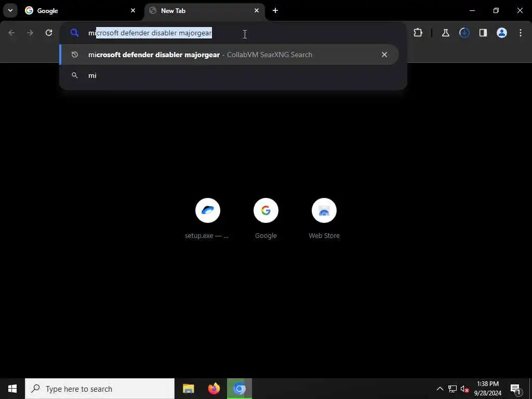Screen dimensions: 532x399
Task: Select the New Tab tab
Action: (x=205, y=11)
